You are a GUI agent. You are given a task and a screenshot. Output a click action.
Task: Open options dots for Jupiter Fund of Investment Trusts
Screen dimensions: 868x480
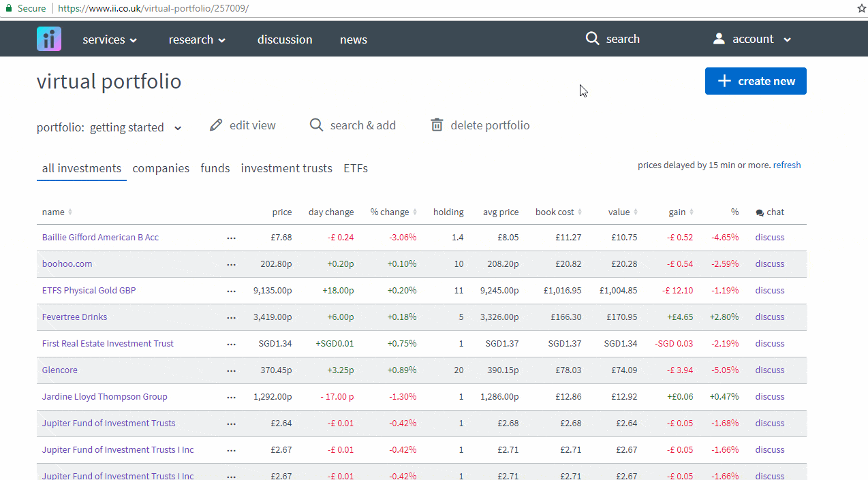point(231,423)
